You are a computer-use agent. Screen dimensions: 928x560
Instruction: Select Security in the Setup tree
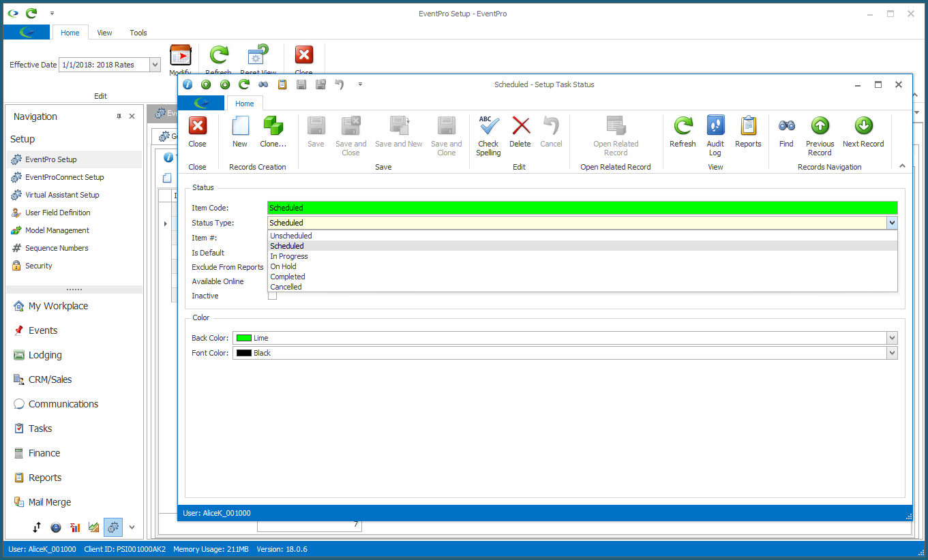pyautogui.click(x=75, y=266)
